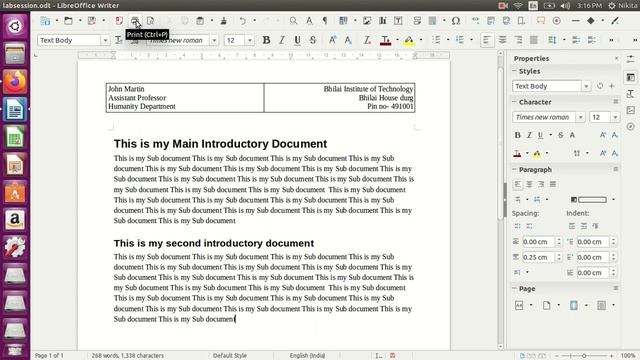Open the sidebar font size dropdown arrow
The image size is (640, 360).
pos(615,117)
